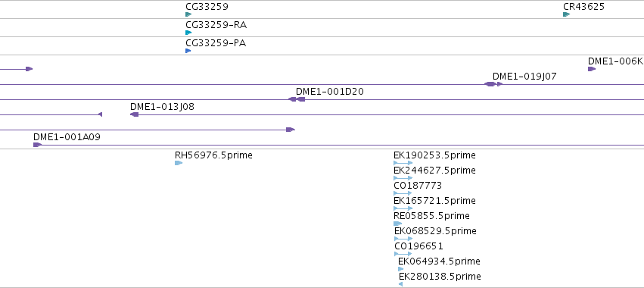
Task: Click the EK165721.5prime EST arrow
Action: [x=403, y=208]
